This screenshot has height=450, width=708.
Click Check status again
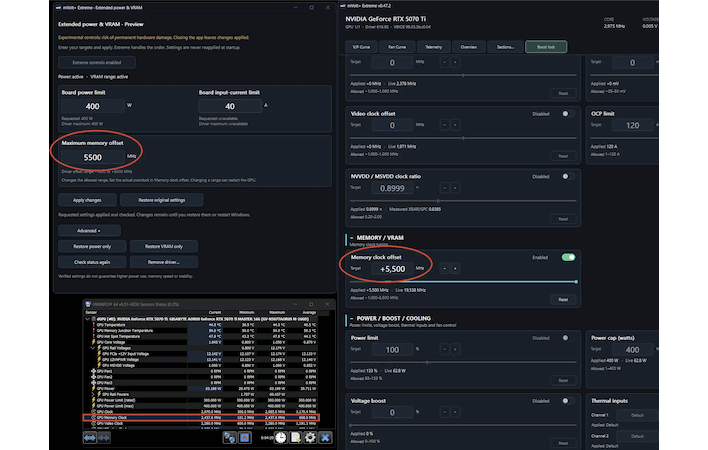coord(92,262)
